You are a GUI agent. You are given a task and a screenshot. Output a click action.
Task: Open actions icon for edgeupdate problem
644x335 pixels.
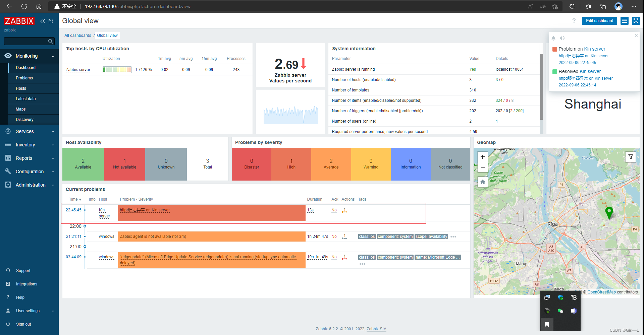(x=344, y=257)
